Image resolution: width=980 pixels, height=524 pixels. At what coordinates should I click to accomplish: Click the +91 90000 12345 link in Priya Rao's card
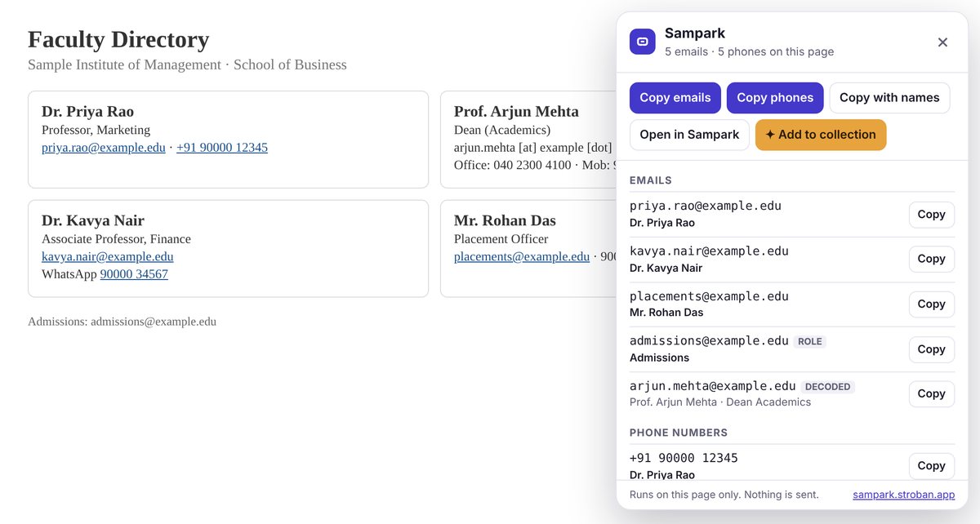pyautogui.click(x=222, y=148)
